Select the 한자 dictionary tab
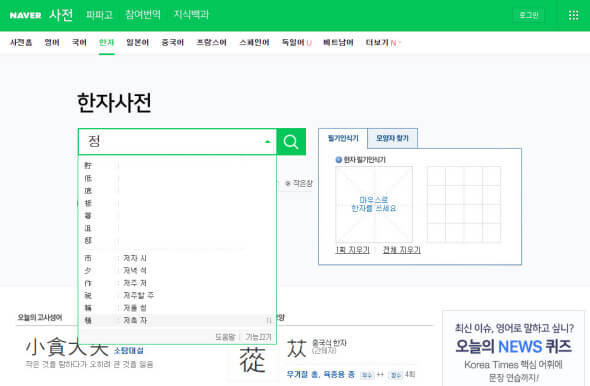The width and height of the screenshot is (590, 386). [106, 43]
